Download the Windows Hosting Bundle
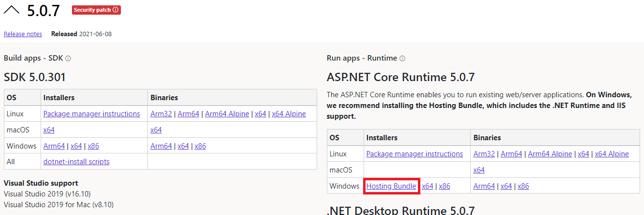Image resolution: width=644 pixels, height=215 pixels. click(x=391, y=186)
